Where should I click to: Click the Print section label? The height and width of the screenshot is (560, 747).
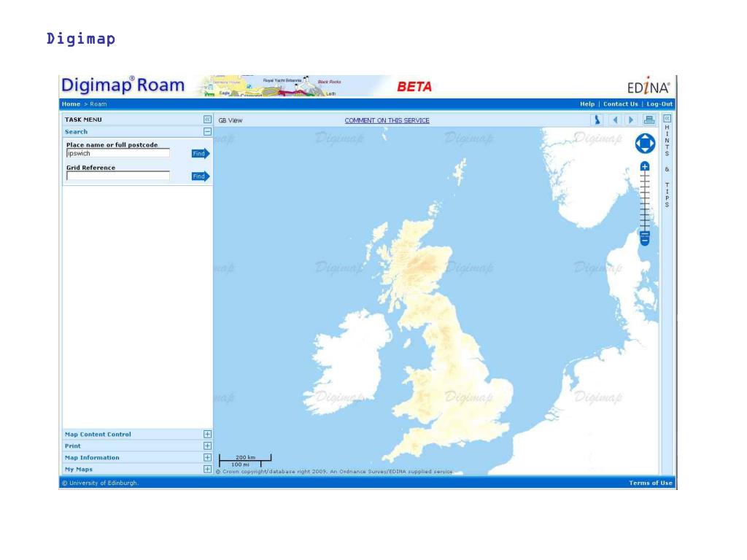point(72,446)
